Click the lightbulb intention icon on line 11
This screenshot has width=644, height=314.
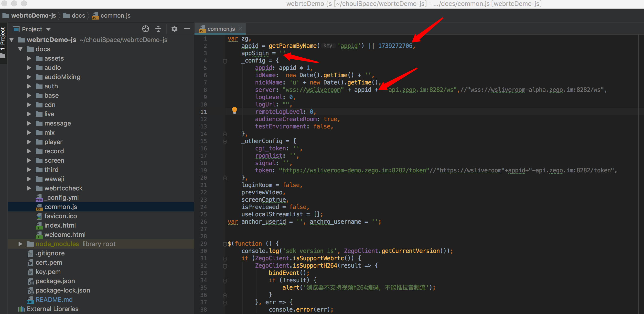[x=234, y=110]
